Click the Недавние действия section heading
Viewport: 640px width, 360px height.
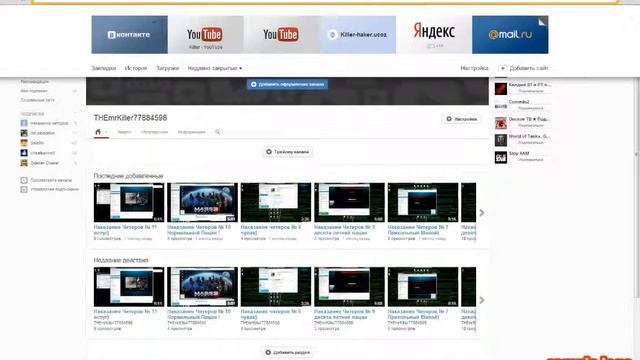point(121,260)
